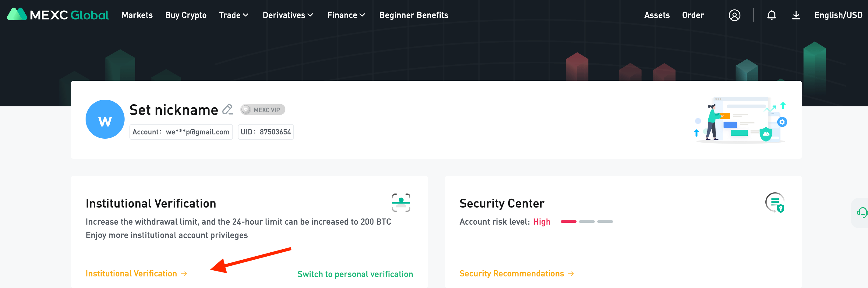This screenshot has width=868, height=288.
Task: Click the MEXC Global logo
Action: 58,15
